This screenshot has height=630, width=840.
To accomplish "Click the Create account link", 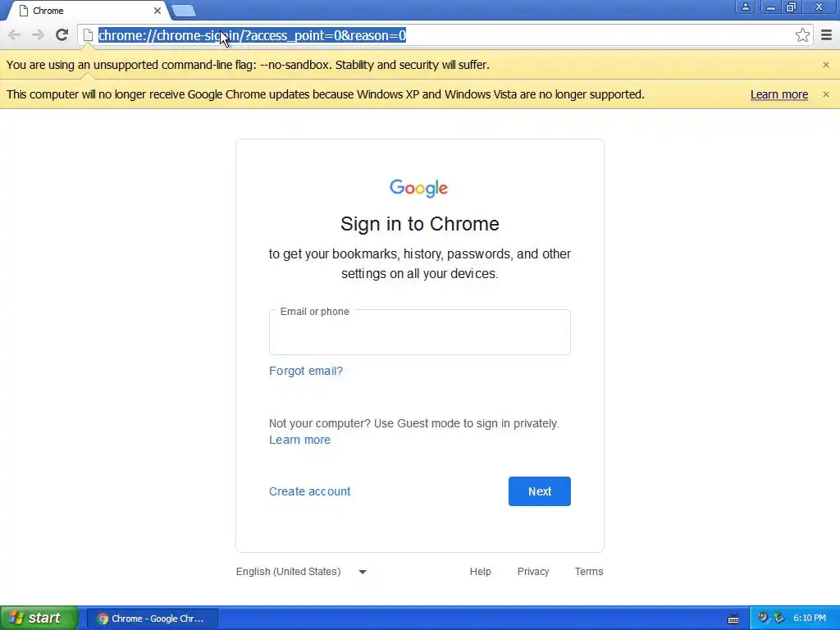I will tap(309, 491).
